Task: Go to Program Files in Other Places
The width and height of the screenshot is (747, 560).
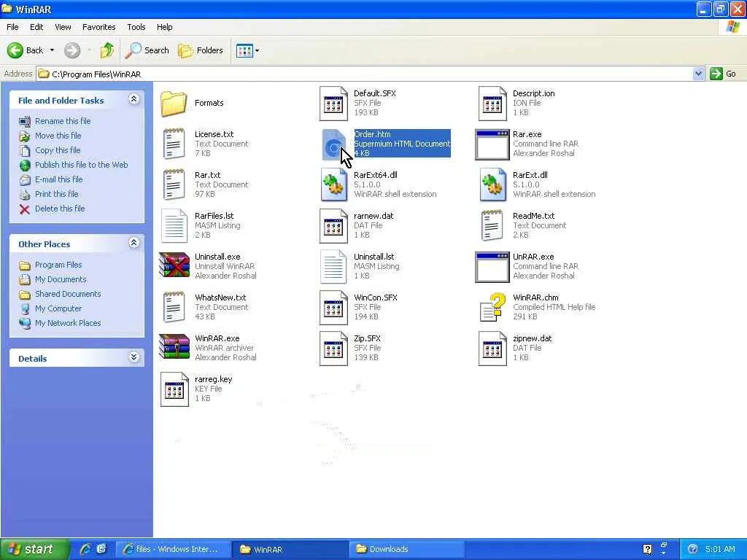Action: coord(58,265)
